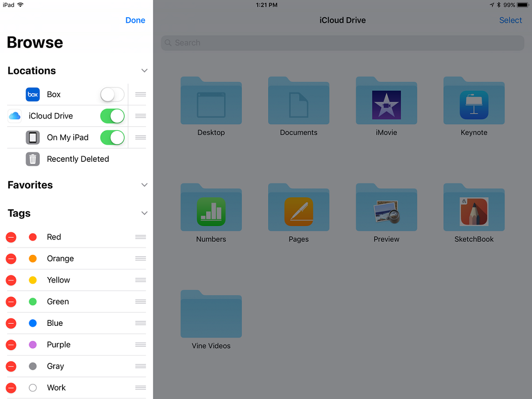This screenshot has width=532, height=399.
Task: Expand the Favorites section chevron
Action: 144,185
